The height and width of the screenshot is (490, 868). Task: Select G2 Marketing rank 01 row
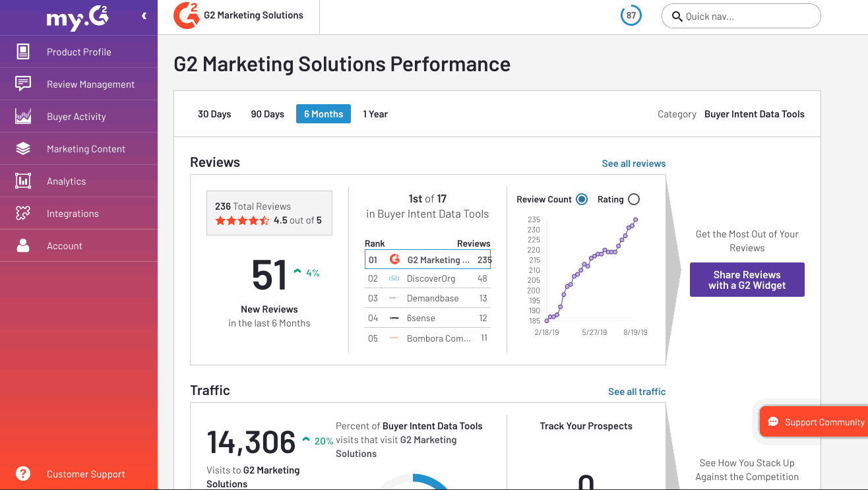pyautogui.click(x=427, y=260)
